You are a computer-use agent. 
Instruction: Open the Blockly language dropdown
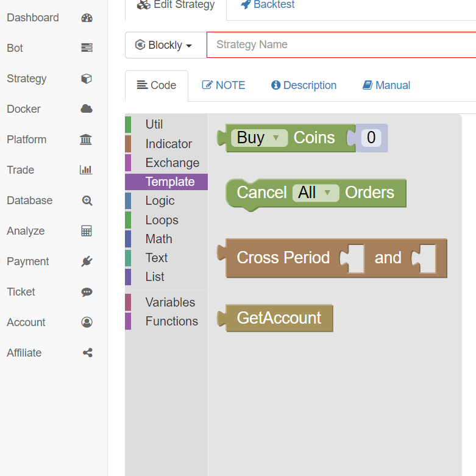[165, 45]
